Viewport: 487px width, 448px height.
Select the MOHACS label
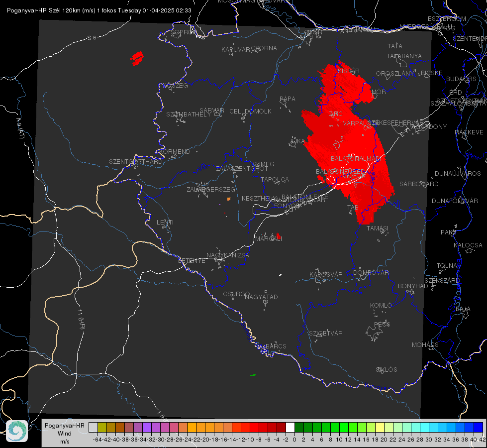(425, 345)
